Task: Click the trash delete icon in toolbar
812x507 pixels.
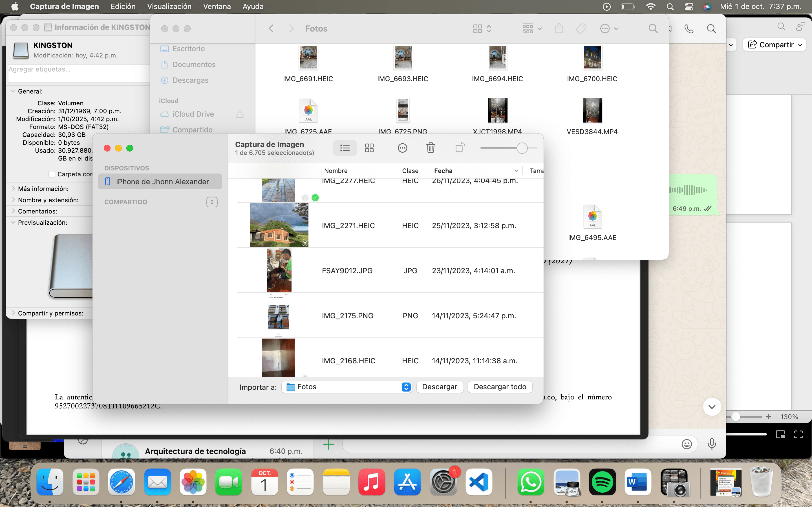Action: pos(431,148)
